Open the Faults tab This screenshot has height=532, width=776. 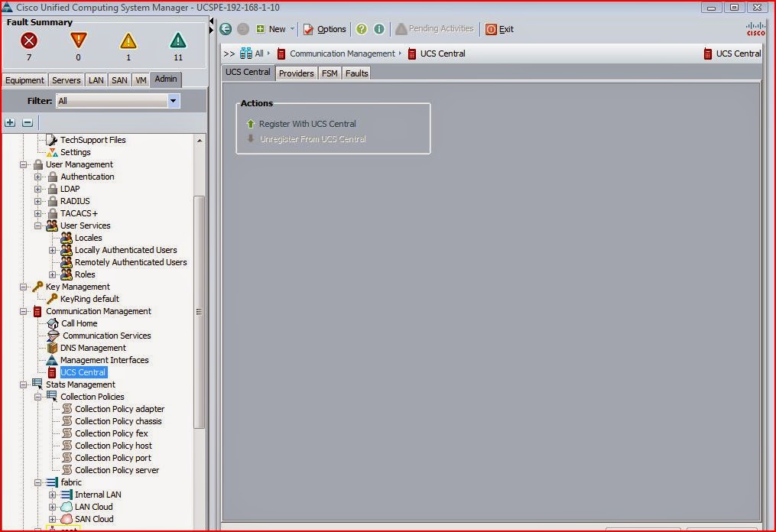tap(357, 73)
